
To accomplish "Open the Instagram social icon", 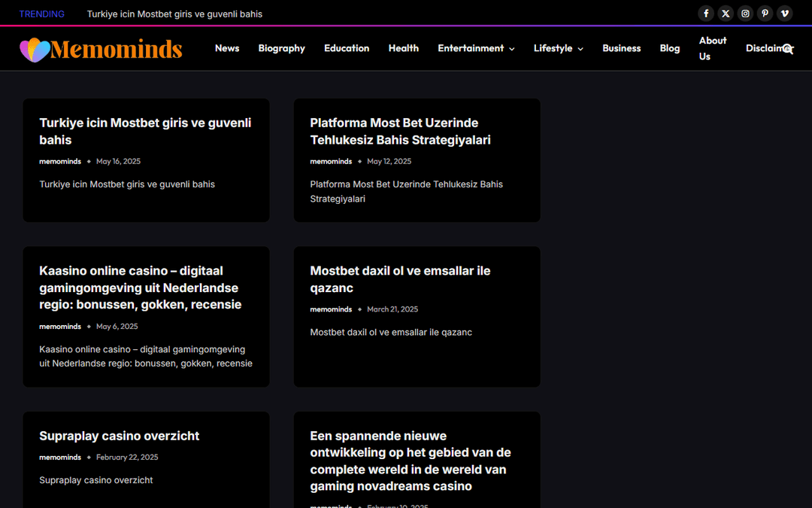I will coord(745,14).
